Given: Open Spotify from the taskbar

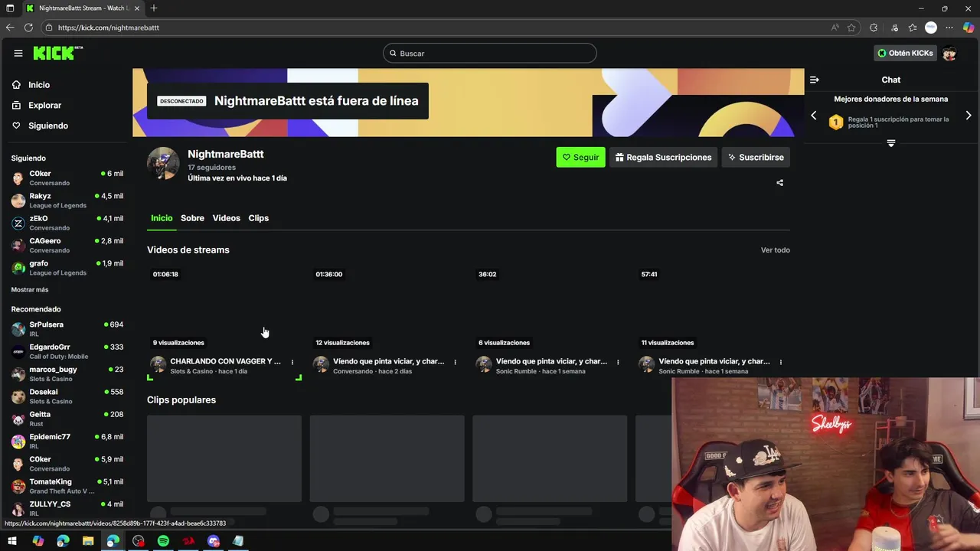Looking at the screenshot, I should pos(163,541).
